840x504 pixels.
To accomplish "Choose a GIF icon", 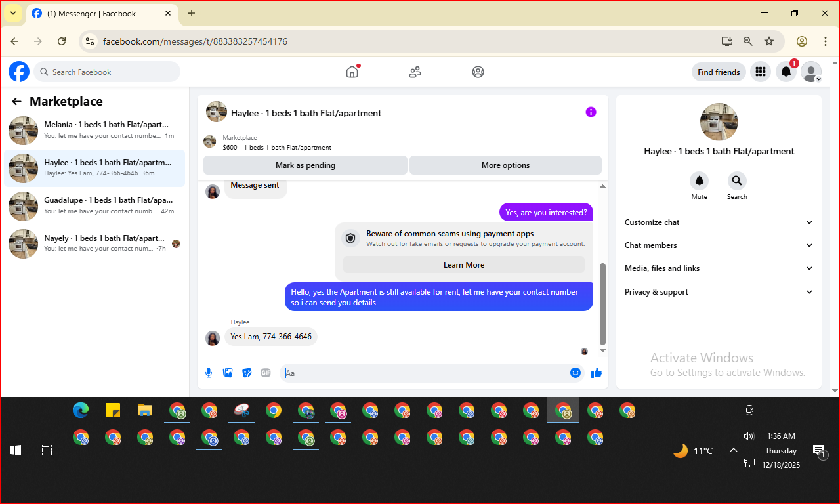I will pyautogui.click(x=266, y=373).
